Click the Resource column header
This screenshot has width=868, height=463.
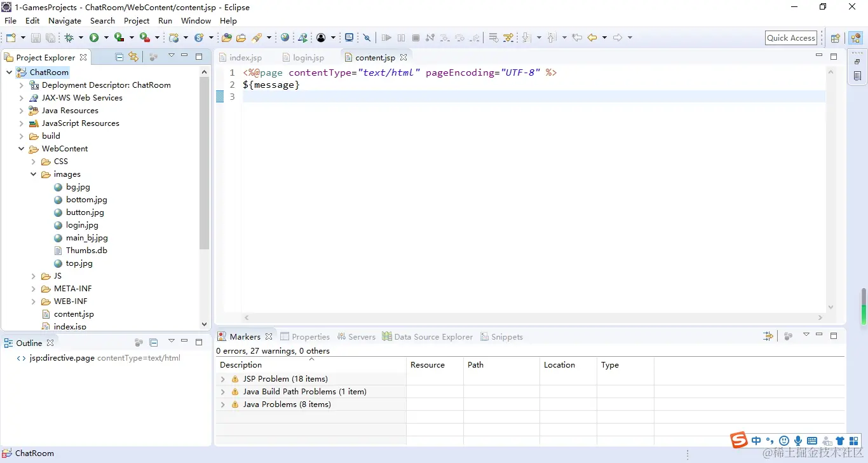pos(435,365)
